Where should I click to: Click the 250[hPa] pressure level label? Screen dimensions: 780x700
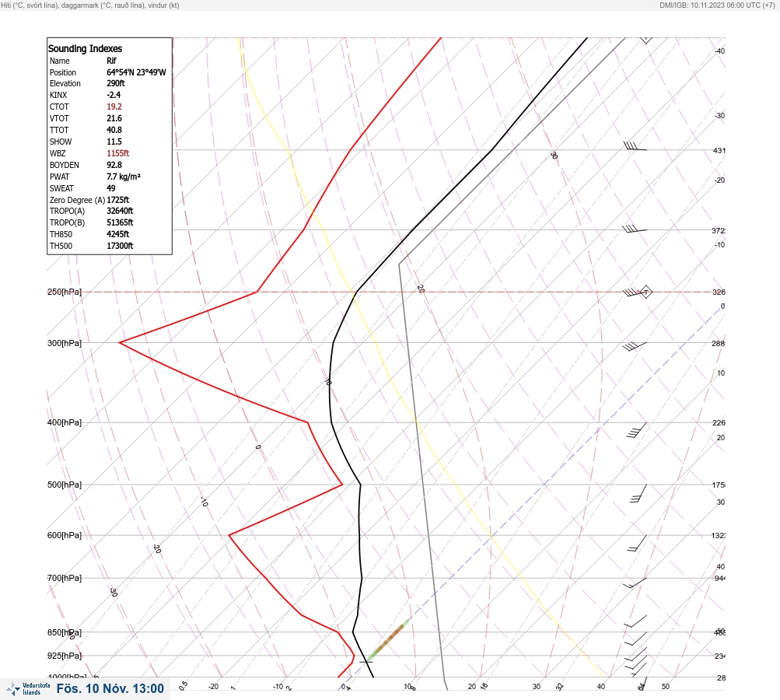click(65, 292)
